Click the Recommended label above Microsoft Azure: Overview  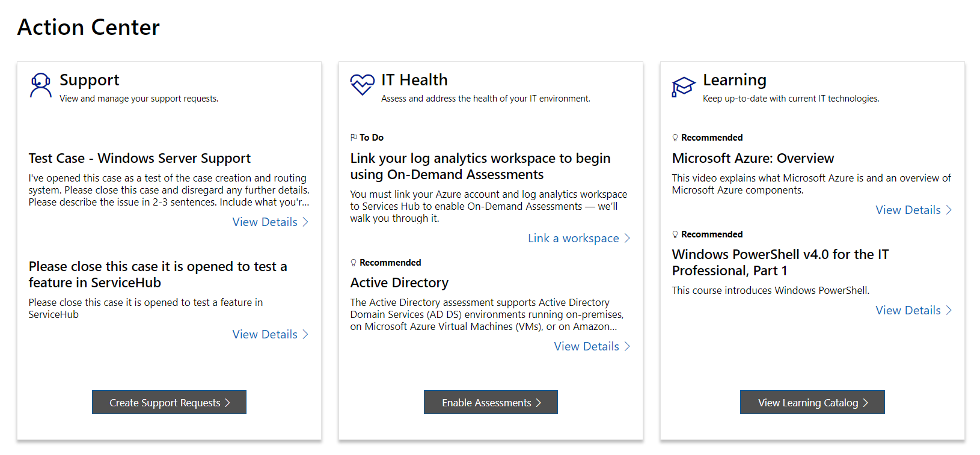tap(712, 138)
